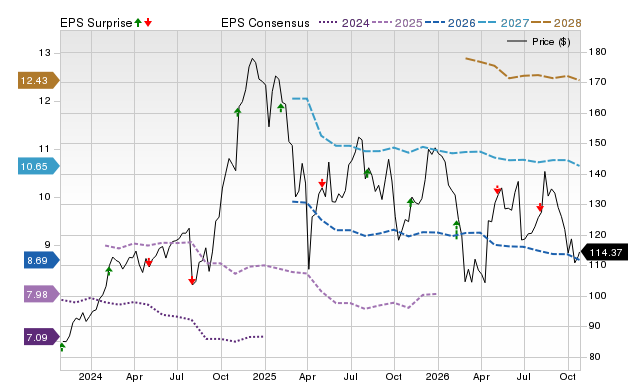The width and height of the screenshot is (640, 382).
Task: Click the 8.69 value tag for 2026
Action: pos(42,260)
